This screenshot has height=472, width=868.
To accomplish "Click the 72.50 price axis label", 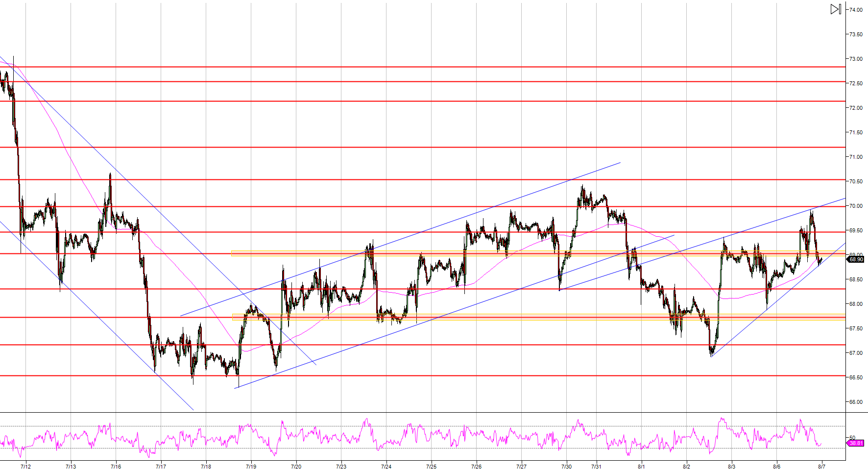I will click(x=856, y=83).
